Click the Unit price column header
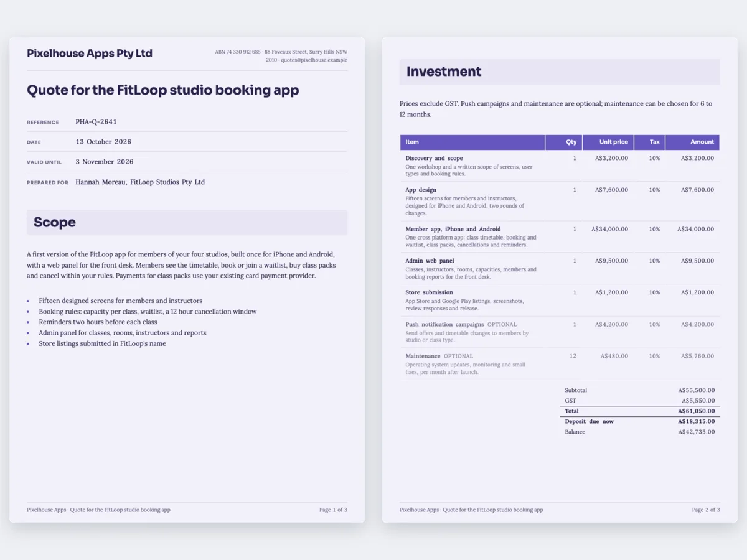This screenshot has width=747, height=560. (608, 142)
